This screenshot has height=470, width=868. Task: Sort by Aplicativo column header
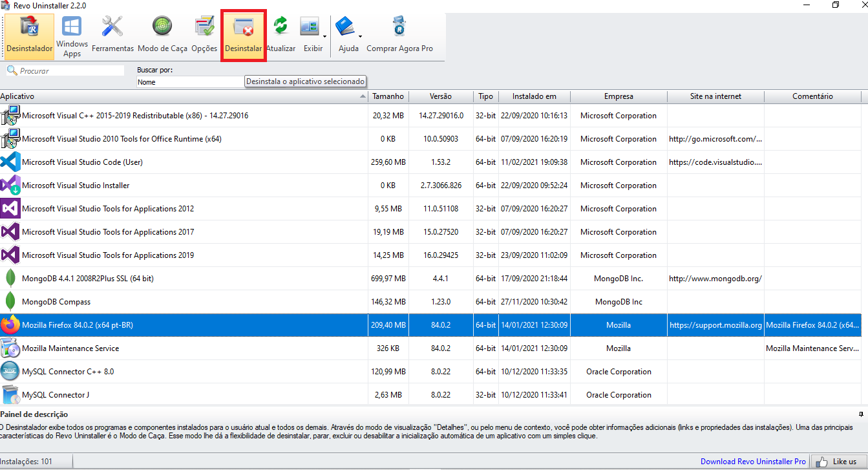(x=184, y=96)
